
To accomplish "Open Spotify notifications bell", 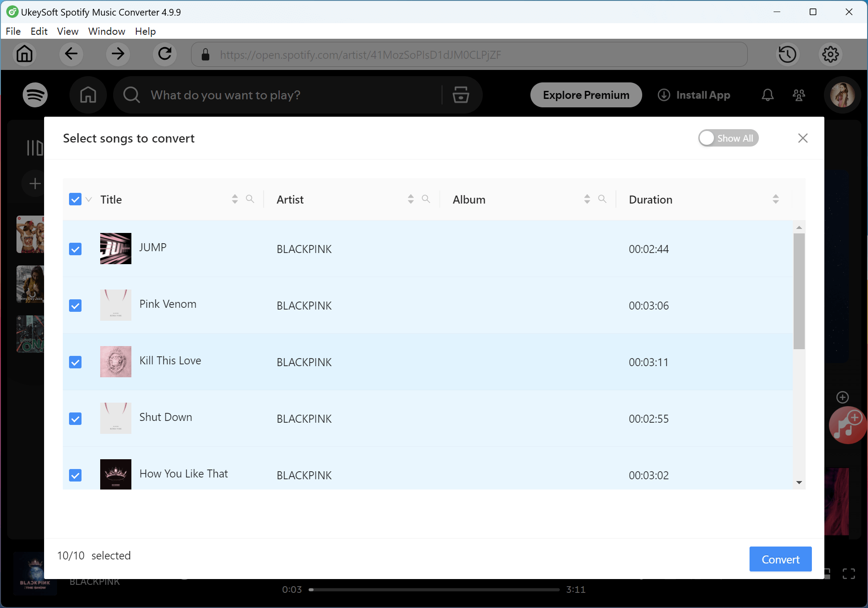I will click(767, 95).
